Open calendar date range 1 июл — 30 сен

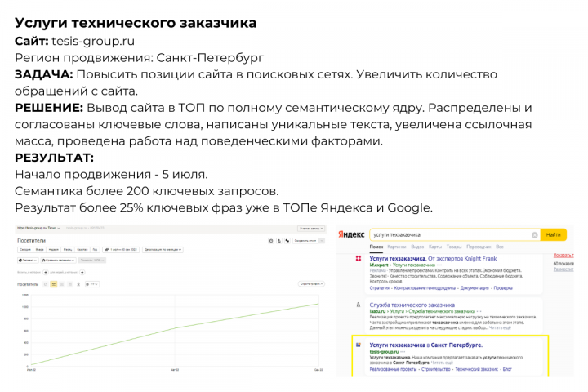(x=121, y=249)
